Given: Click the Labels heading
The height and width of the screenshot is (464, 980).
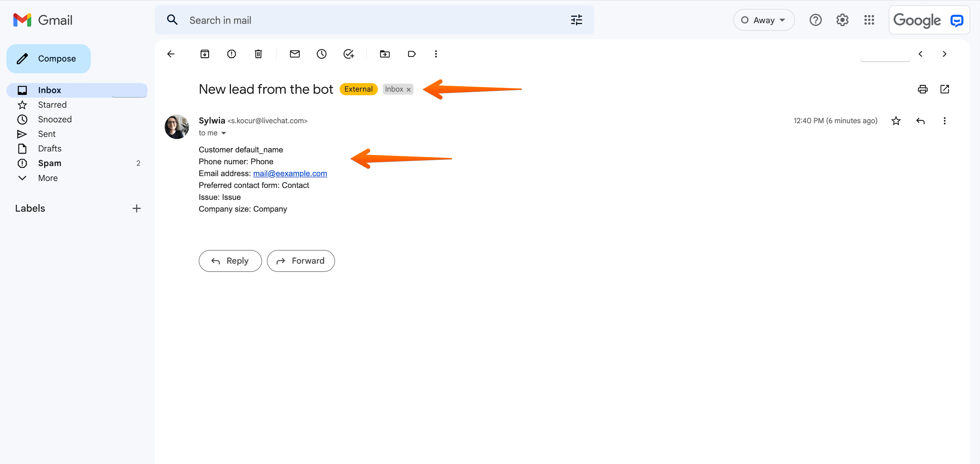Looking at the screenshot, I should [x=30, y=208].
